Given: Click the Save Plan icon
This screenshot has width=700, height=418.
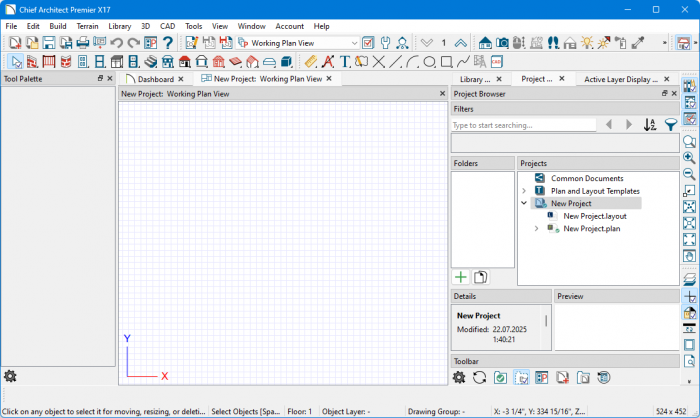Looking at the screenshot, I should tap(49, 43).
